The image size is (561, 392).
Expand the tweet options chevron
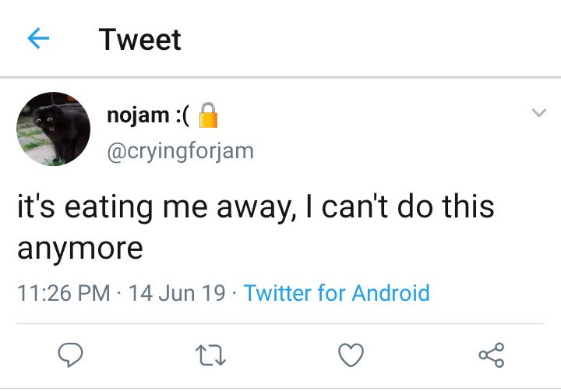click(539, 112)
